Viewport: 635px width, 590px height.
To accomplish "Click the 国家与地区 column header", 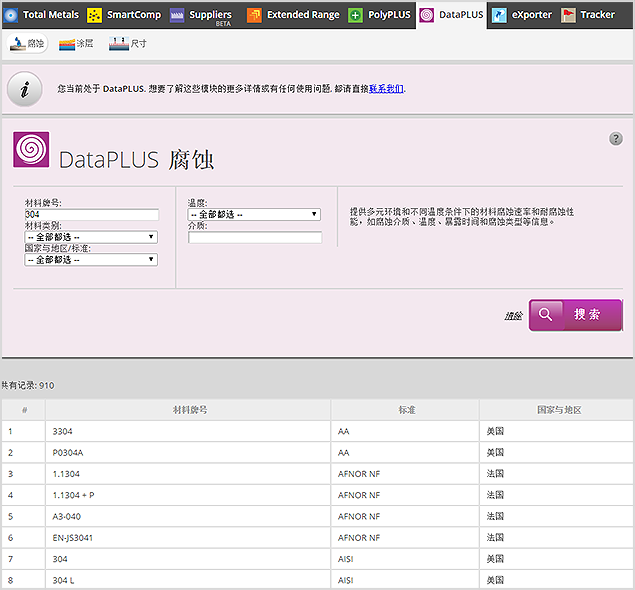I will tap(557, 410).
